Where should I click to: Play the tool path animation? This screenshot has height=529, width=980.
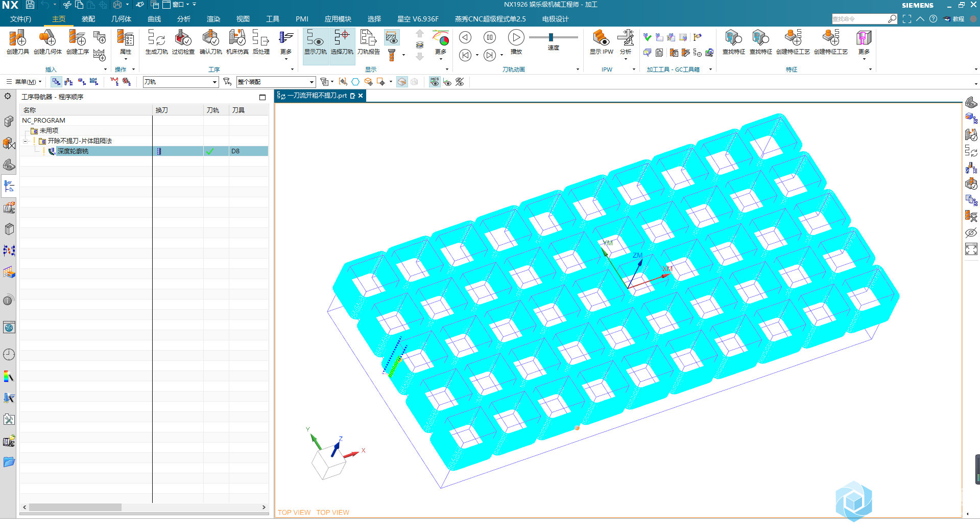click(x=516, y=38)
